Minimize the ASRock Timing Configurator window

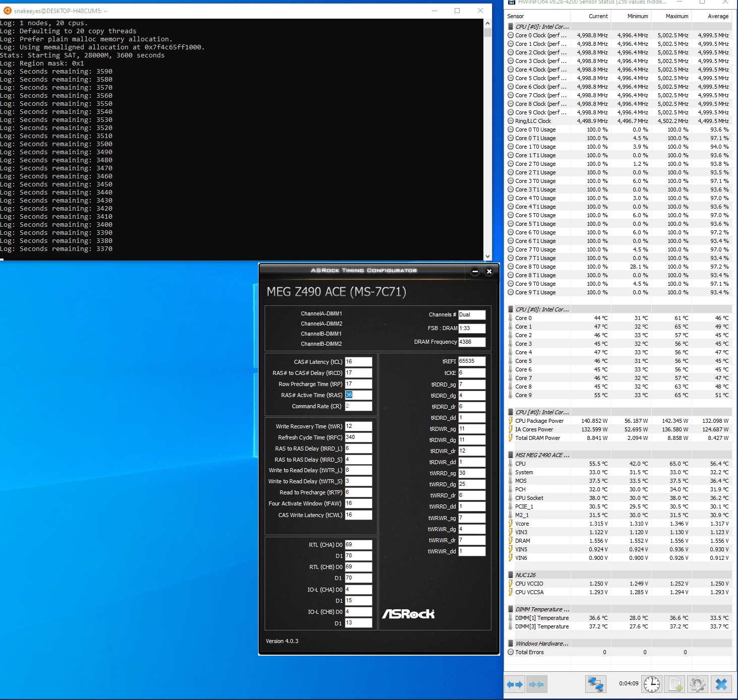point(475,272)
